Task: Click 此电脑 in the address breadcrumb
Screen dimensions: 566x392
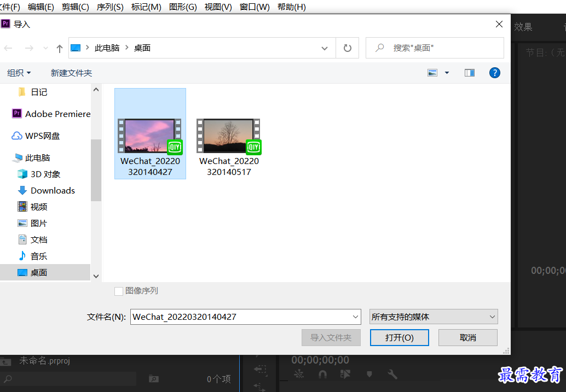Action: point(107,48)
